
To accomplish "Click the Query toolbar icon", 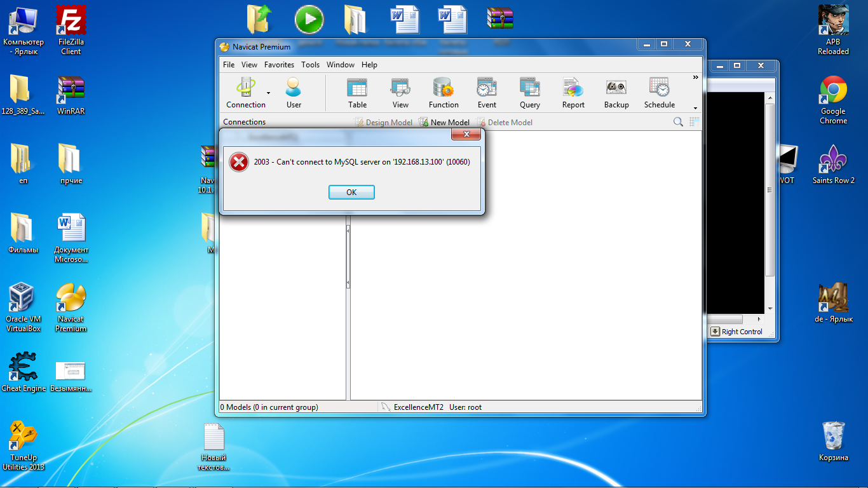I will point(530,93).
